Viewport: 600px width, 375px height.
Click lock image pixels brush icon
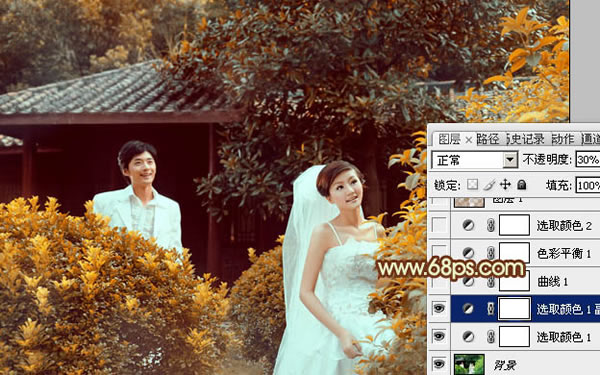(489, 185)
